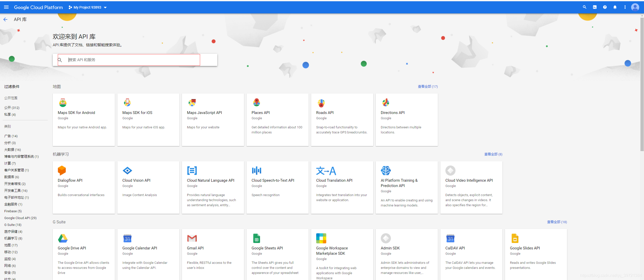This screenshot has width=644, height=280.
Task: Click the page's vertical scrollbar
Action: [x=642, y=83]
